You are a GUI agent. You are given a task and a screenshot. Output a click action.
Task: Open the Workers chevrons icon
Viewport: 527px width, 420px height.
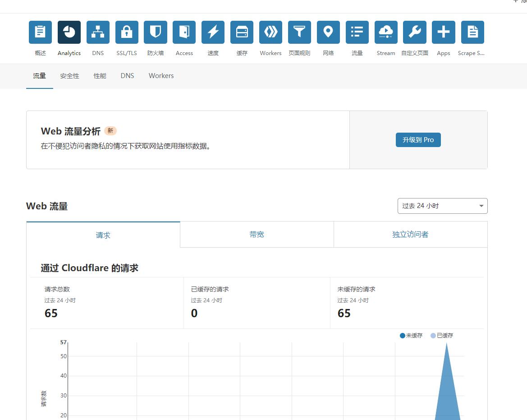(270, 32)
